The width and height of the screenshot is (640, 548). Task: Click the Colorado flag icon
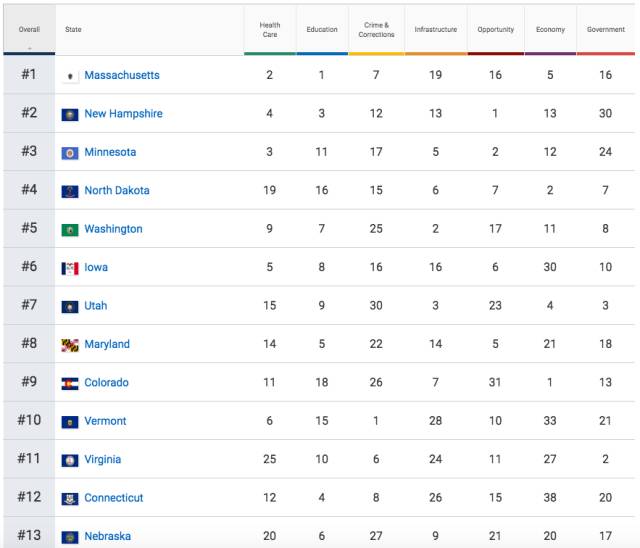tap(70, 383)
